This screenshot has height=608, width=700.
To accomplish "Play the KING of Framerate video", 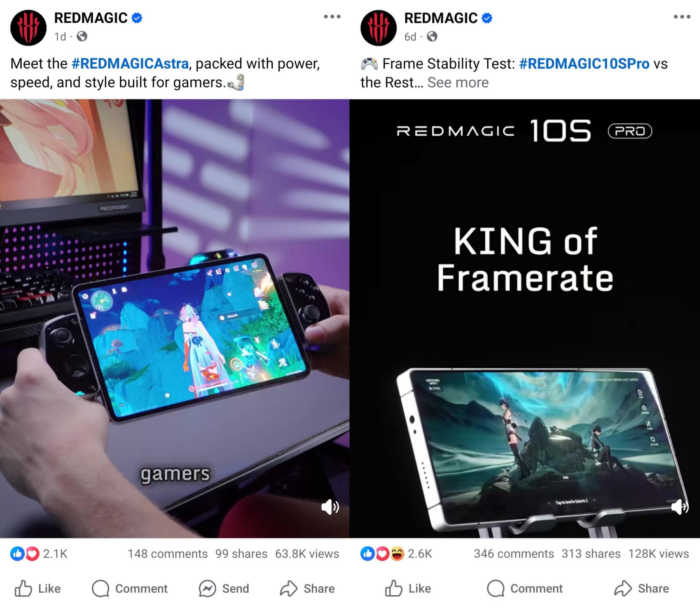I will tap(525, 319).
